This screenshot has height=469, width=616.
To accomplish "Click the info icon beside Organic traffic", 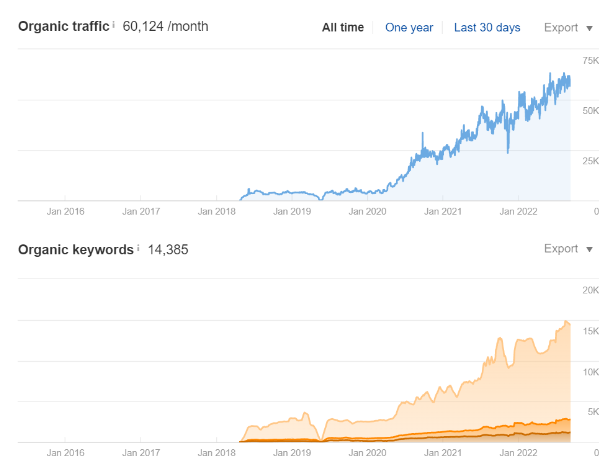I will (x=114, y=23).
